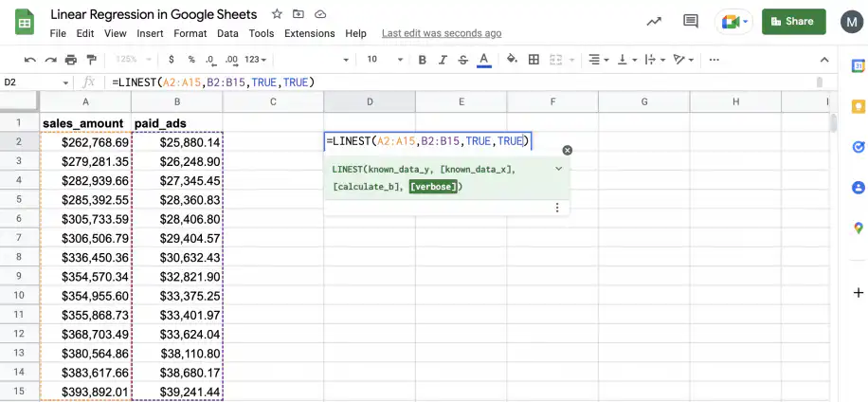Select cell B15 with $39,241.44
The height and width of the screenshot is (402, 868).
177,392
